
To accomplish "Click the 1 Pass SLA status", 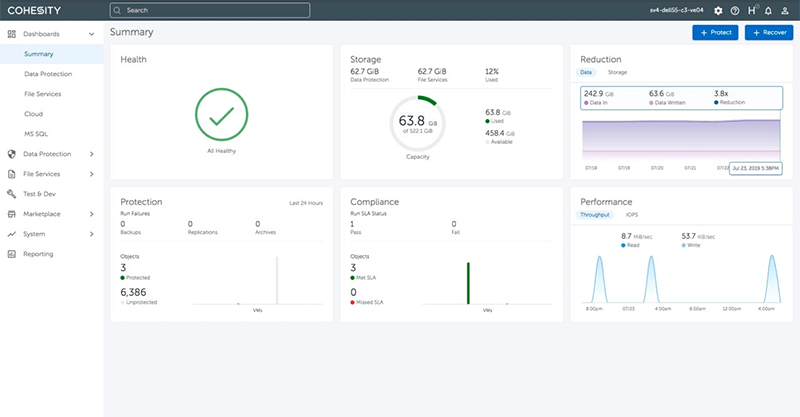I will point(352,224).
